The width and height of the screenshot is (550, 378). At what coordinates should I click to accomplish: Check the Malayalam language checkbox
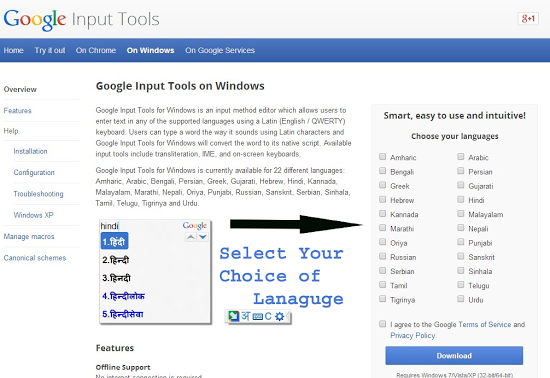461,214
